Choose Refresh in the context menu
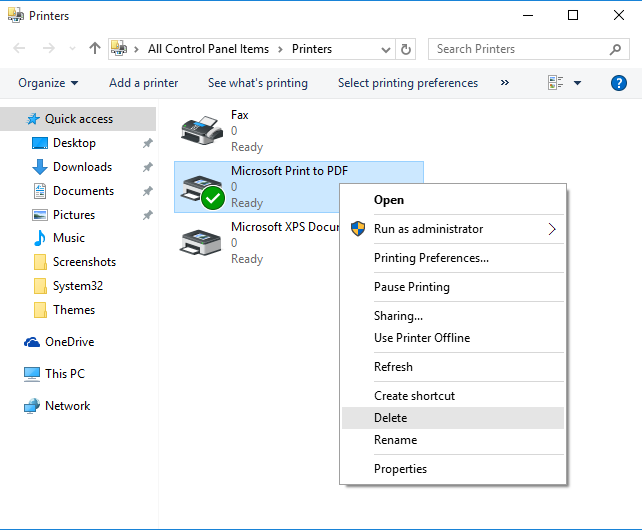Viewport: 642px width, 530px height. point(453,367)
